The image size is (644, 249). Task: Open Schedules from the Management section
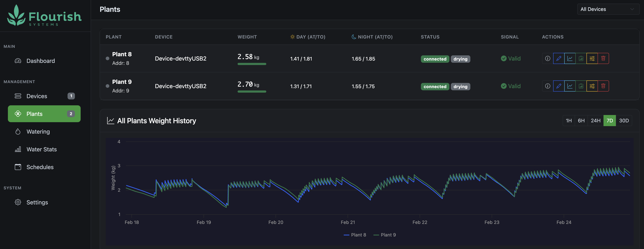tap(40, 167)
